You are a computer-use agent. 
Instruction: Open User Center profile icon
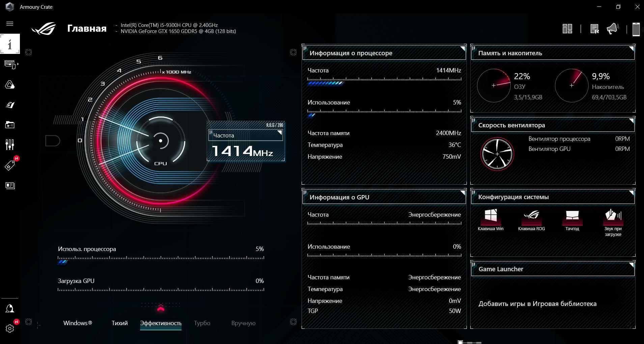[x=10, y=309]
